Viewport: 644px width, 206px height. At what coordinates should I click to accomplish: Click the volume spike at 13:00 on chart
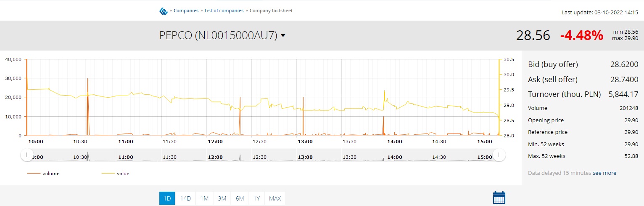coord(303,116)
